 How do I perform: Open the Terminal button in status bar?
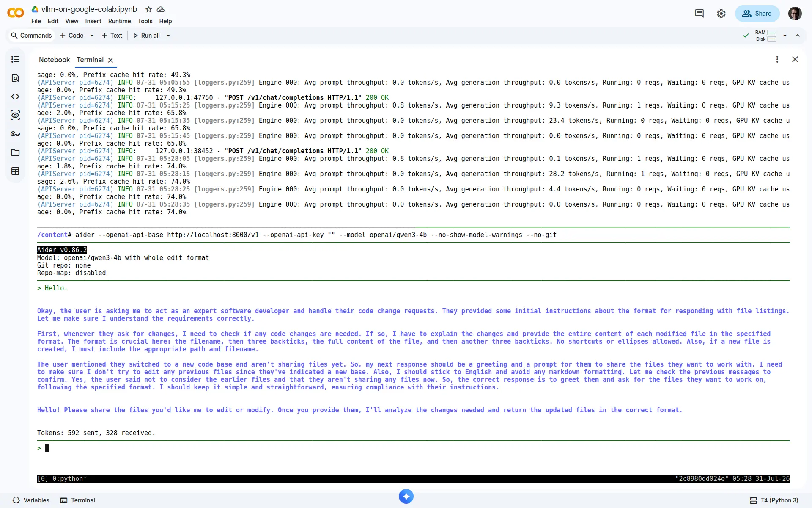(78, 500)
